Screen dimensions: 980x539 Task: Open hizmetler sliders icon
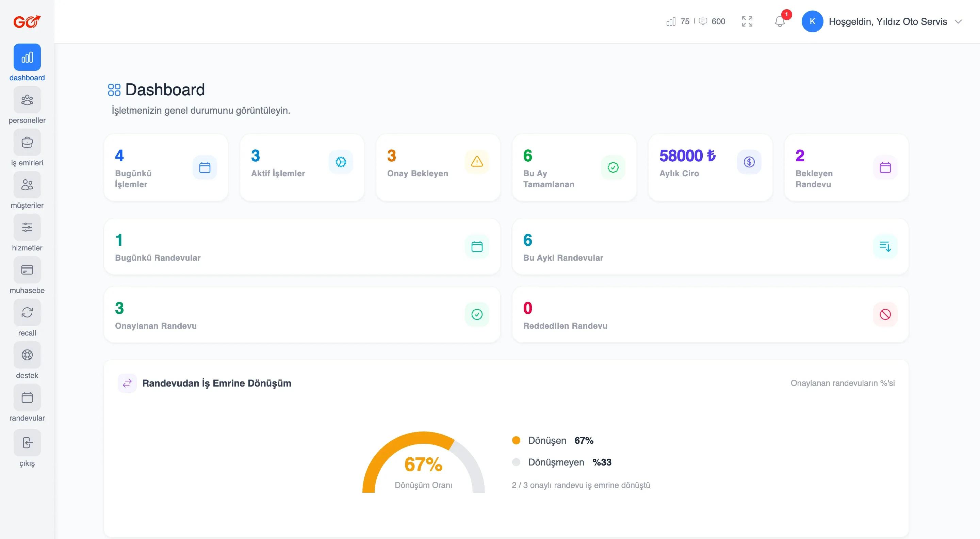click(27, 227)
